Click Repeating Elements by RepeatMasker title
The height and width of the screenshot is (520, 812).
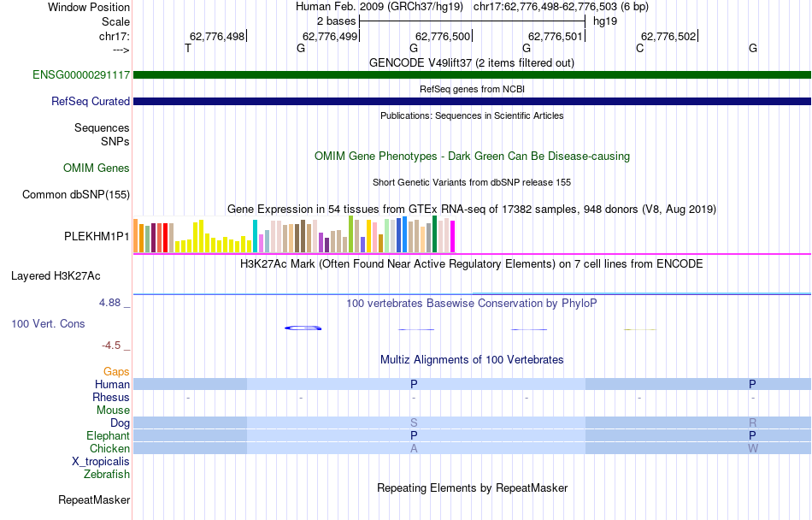click(x=472, y=487)
